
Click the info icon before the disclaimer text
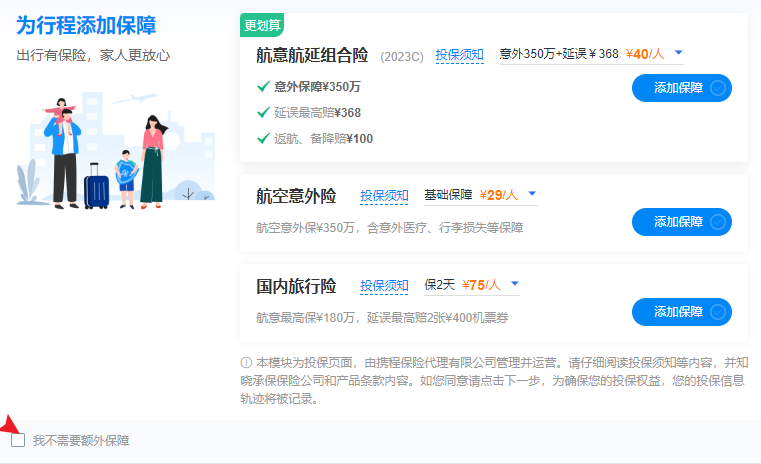pos(246,363)
